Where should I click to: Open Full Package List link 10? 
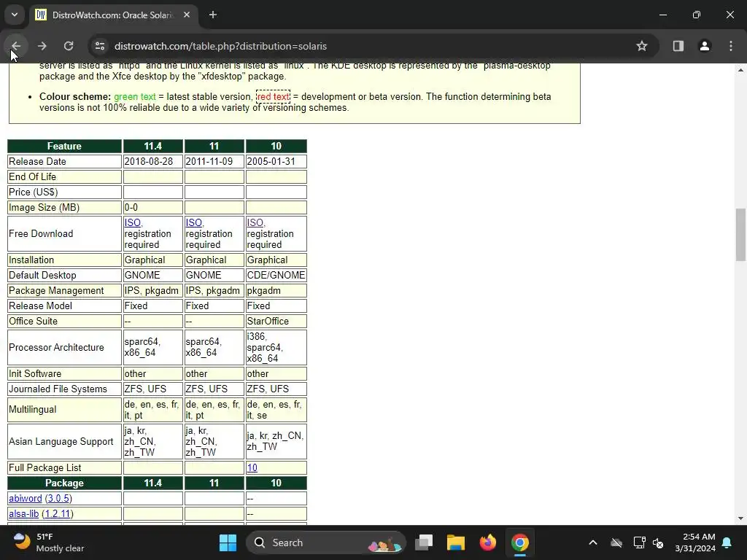[x=252, y=467]
